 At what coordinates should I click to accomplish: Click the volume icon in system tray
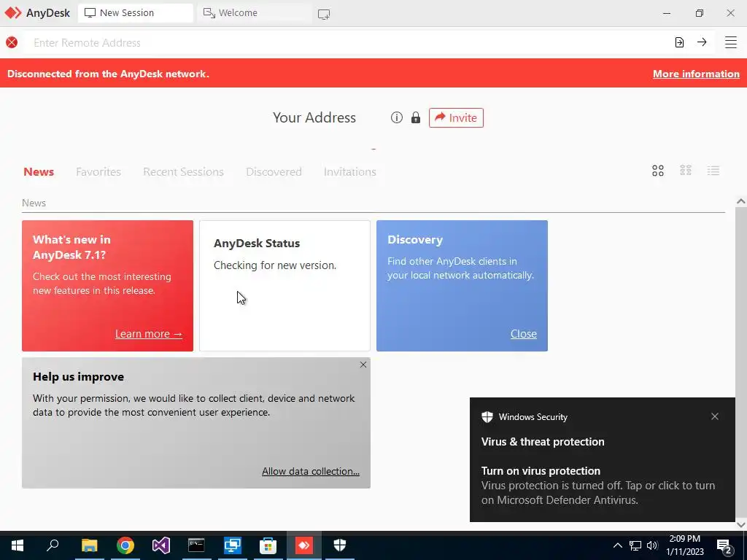point(652,545)
